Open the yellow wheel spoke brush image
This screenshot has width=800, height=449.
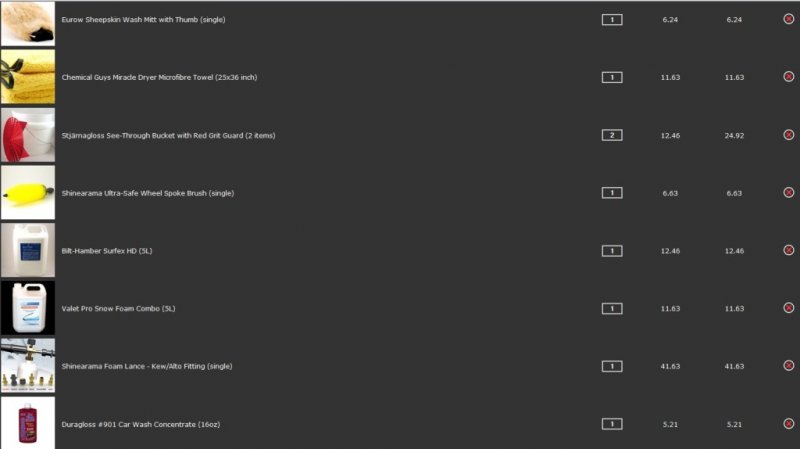(x=28, y=192)
